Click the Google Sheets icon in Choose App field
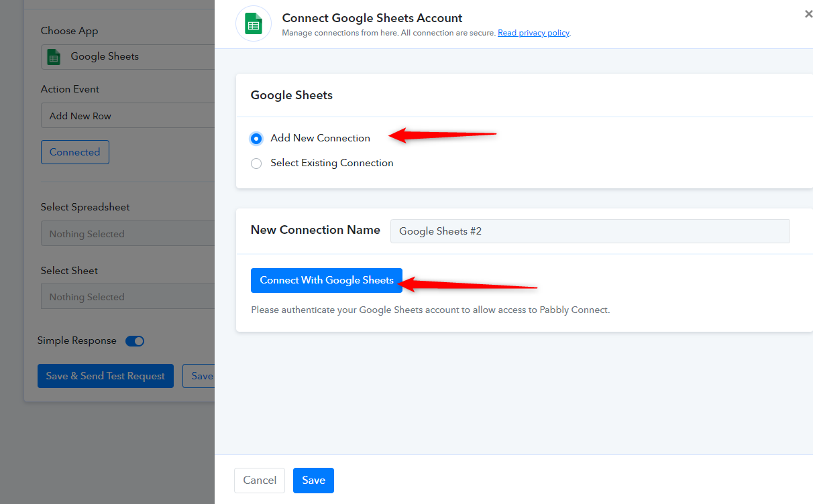This screenshot has height=504, width=813. 54,57
